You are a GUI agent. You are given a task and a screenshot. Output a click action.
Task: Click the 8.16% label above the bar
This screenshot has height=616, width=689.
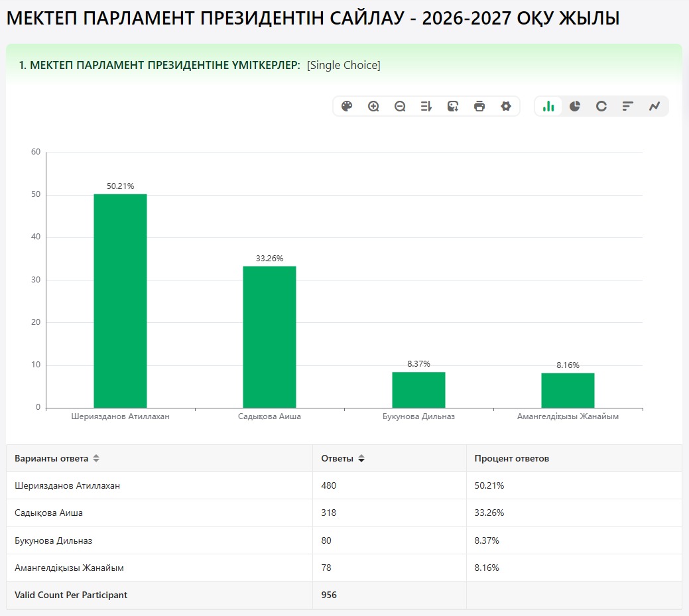tap(568, 365)
